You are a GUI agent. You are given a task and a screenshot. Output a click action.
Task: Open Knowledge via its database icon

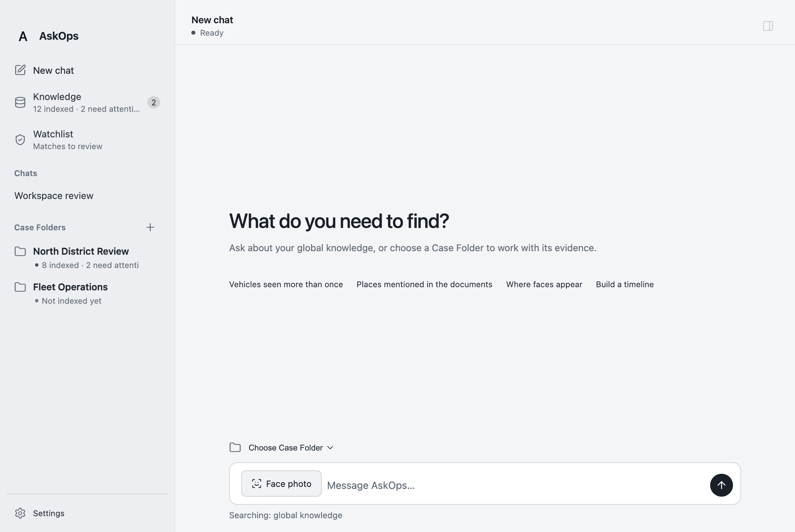coord(20,102)
